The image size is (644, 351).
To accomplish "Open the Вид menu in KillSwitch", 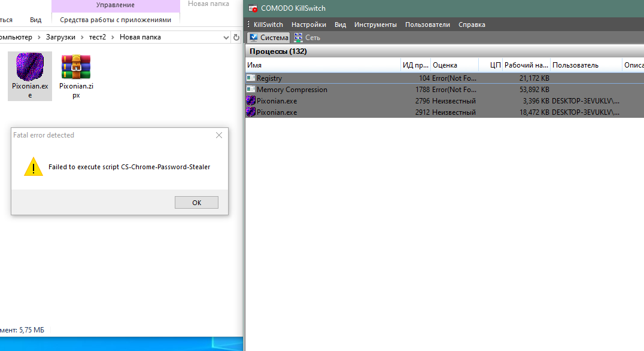I will point(340,25).
